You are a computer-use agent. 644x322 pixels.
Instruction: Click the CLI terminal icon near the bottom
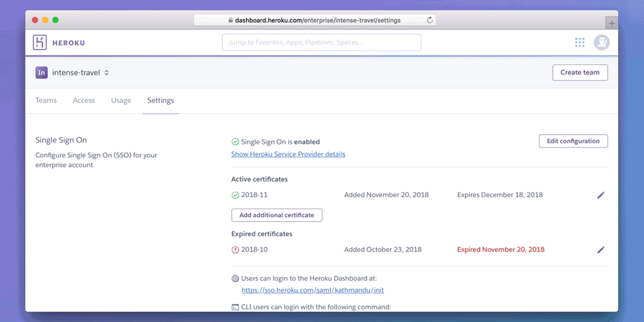coord(235,307)
